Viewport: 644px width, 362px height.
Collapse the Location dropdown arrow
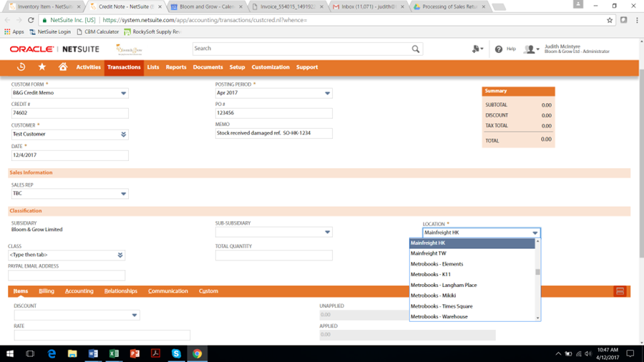535,233
